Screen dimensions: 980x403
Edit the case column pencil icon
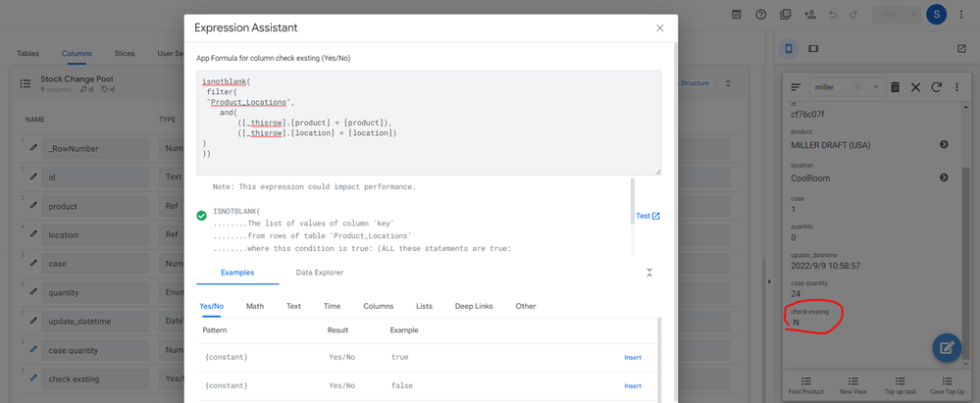pos(33,263)
